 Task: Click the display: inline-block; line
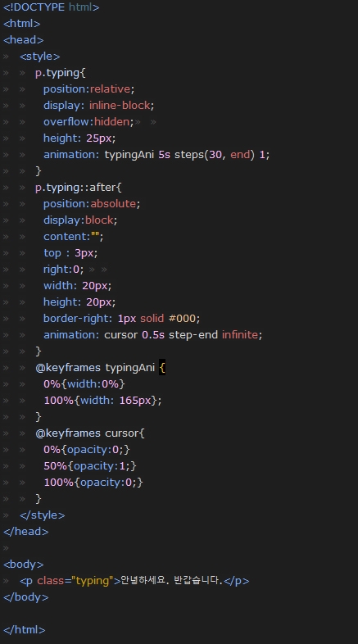coord(99,106)
